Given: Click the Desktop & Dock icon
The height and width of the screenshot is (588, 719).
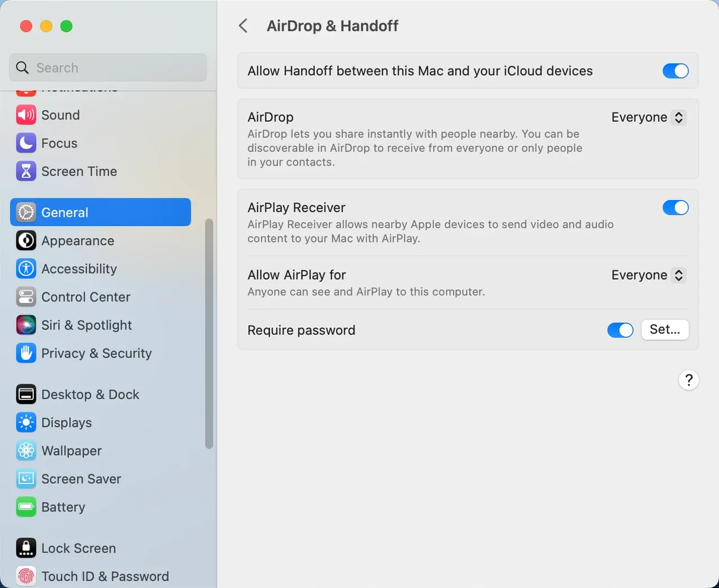Looking at the screenshot, I should click(x=26, y=394).
